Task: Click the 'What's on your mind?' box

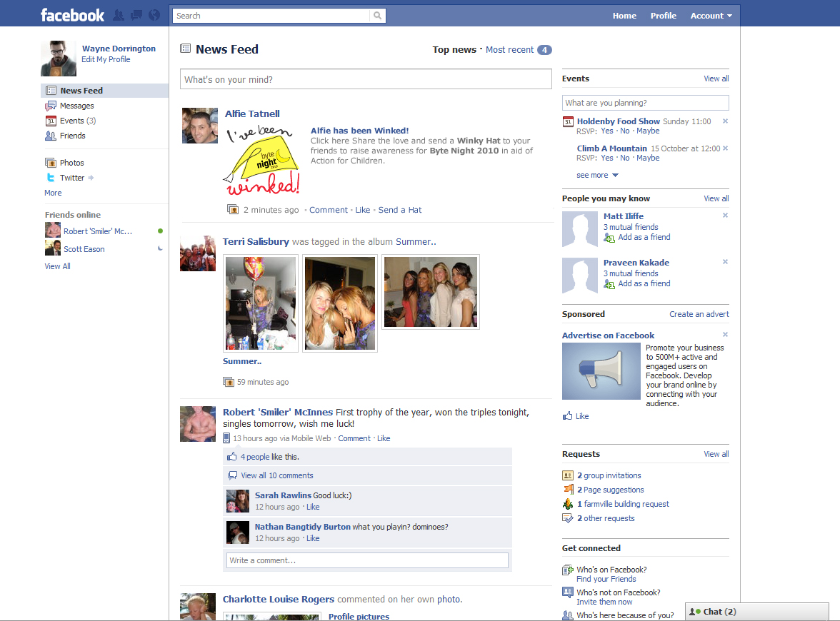Action: tap(366, 79)
